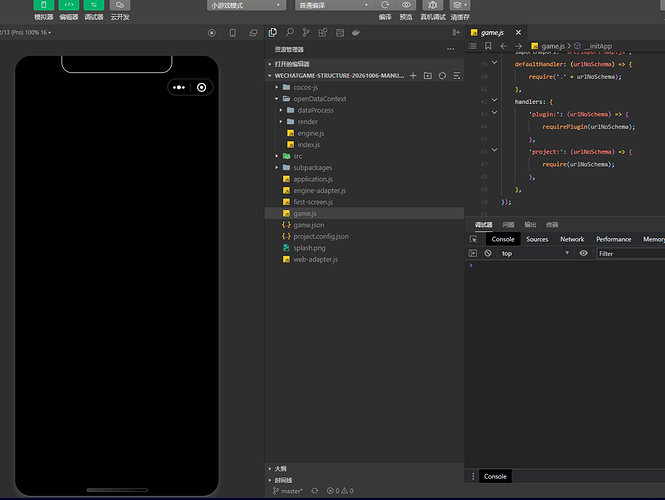Click the simulator phone device icon

[x=232, y=33]
